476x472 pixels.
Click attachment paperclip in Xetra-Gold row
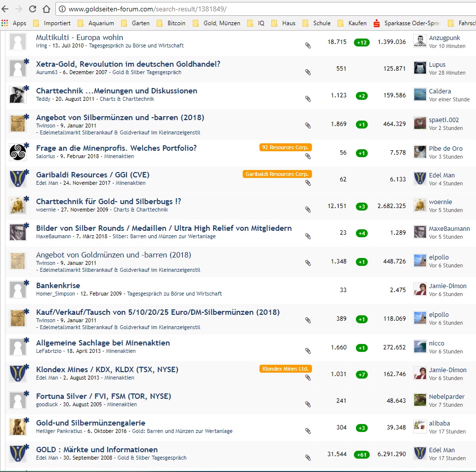[x=308, y=72]
